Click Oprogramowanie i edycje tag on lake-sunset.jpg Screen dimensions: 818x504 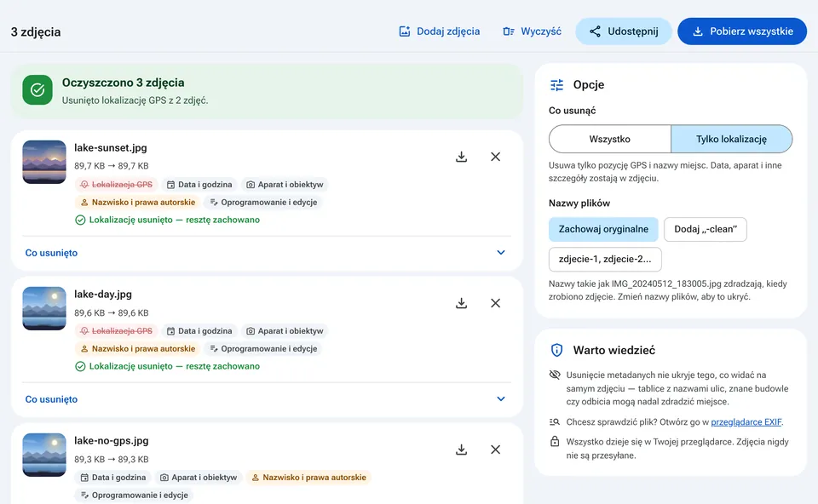click(263, 203)
